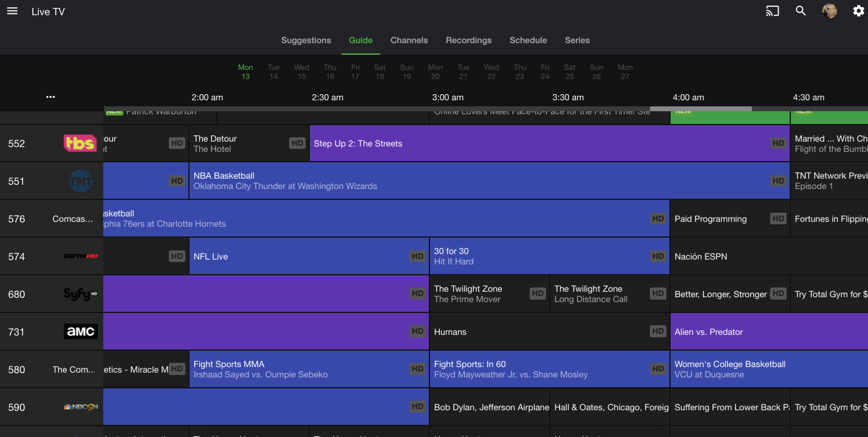Open Fight Sports: In 60 program
Image resolution: width=868 pixels, height=437 pixels.
pos(549,370)
